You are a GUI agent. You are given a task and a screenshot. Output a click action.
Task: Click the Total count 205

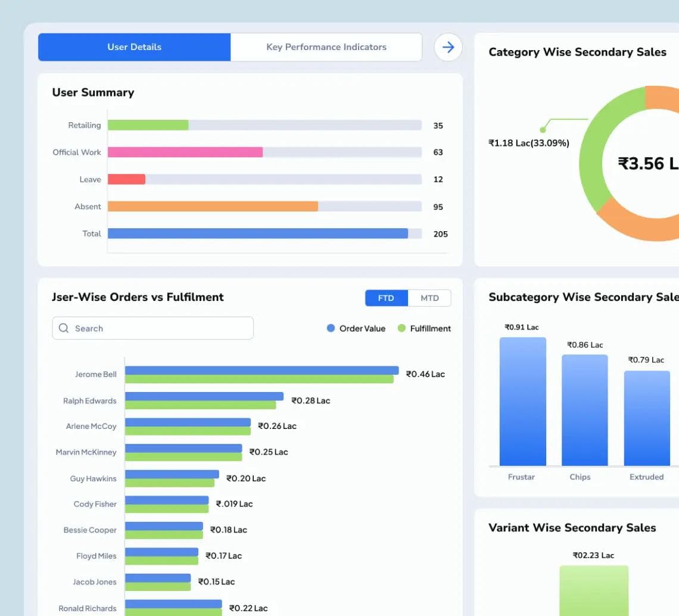click(440, 234)
